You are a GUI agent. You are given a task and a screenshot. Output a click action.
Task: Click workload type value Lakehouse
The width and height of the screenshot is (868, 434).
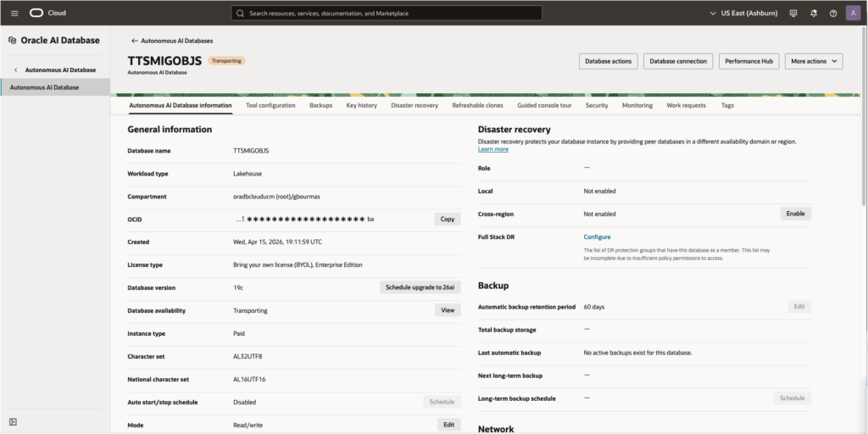pos(248,174)
